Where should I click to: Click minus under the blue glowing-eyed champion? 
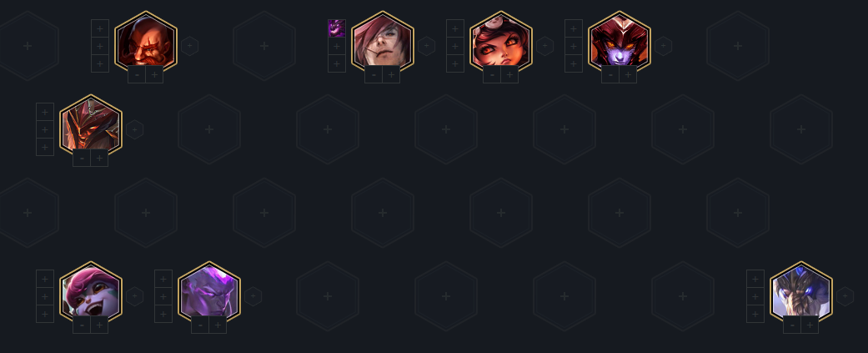[x=792, y=325]
